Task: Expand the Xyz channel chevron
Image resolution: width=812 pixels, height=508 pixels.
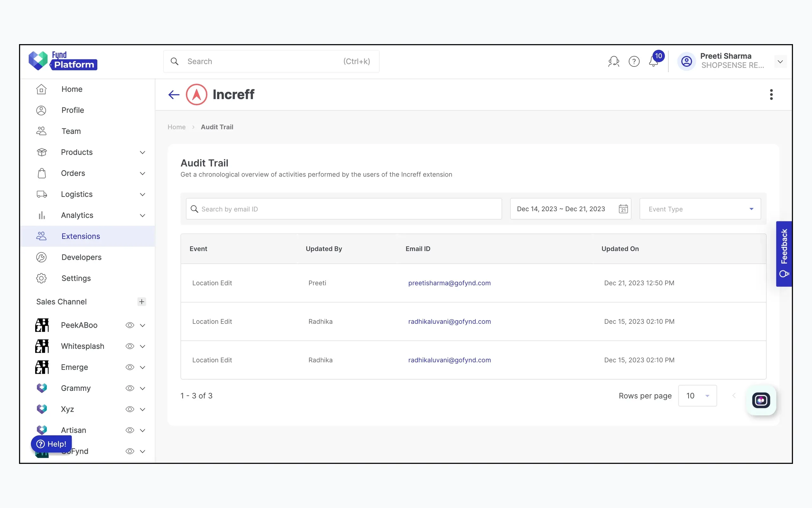Action: (x=143, y=409)
